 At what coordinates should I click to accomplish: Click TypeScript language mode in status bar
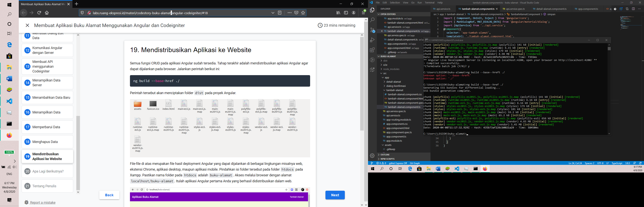click(617, 163)
